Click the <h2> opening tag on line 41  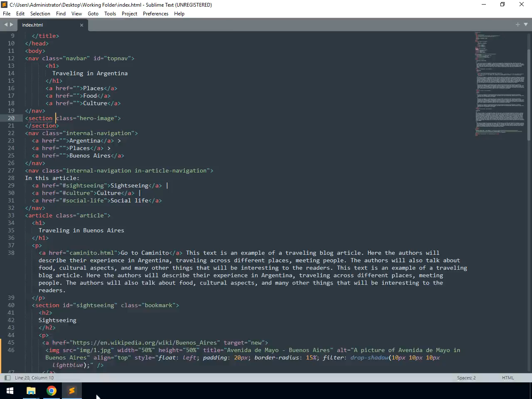point(45,313)
